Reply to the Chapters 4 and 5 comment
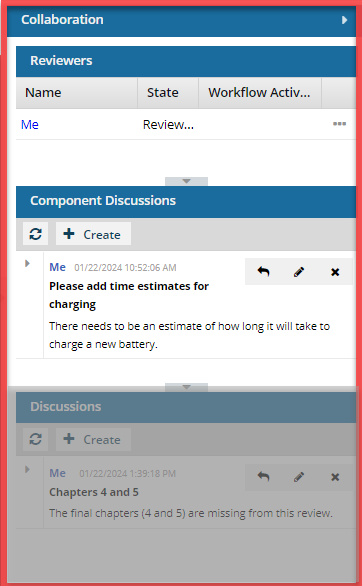The width and height of the screenshot is (362, 586). pos(263,477)
